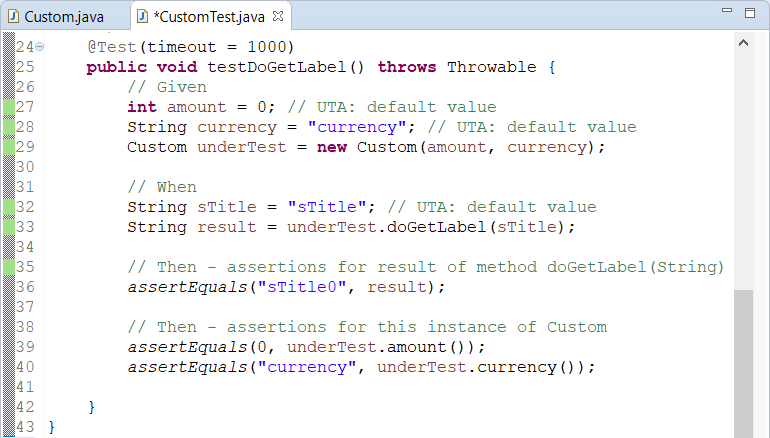Click the "throws" keyword
This screenshot has width=770, height=438.
[x=407, y=67]
